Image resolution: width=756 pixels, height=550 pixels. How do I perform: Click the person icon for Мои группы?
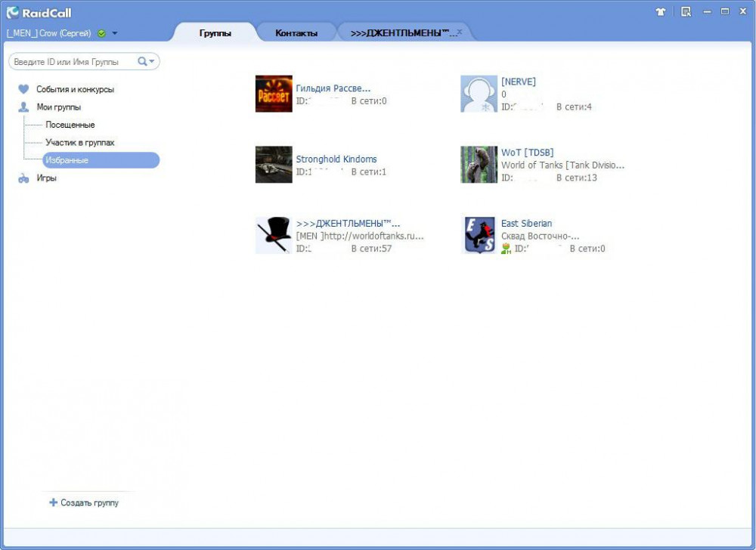coord(23,107)
